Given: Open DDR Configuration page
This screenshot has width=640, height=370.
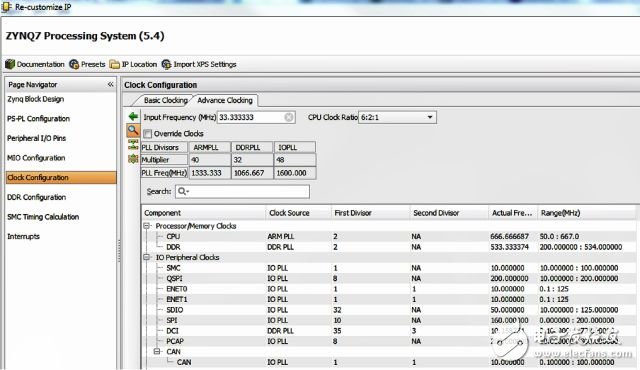Looking at the screenshot, I should 36,197.
